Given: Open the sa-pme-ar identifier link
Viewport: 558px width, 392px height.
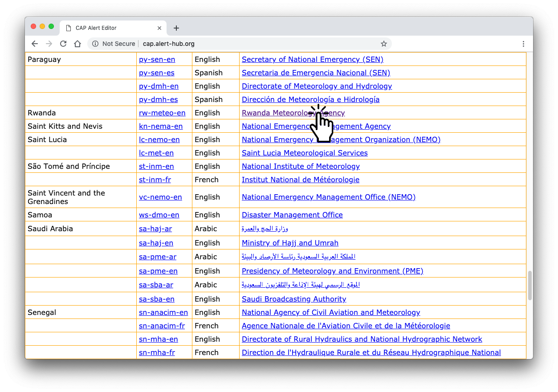Looking at the screenshot, I should pyautogui.click(x=158, y=257).
